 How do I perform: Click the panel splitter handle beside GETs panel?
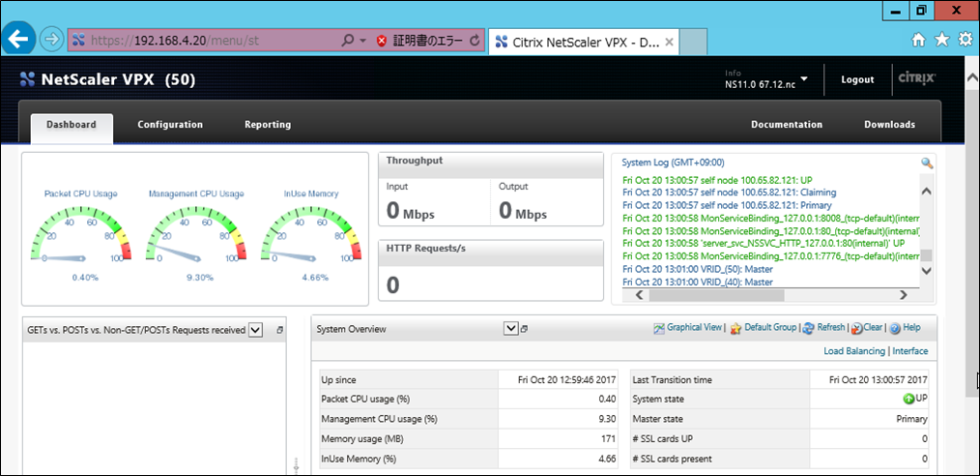[x=297, y=465]
